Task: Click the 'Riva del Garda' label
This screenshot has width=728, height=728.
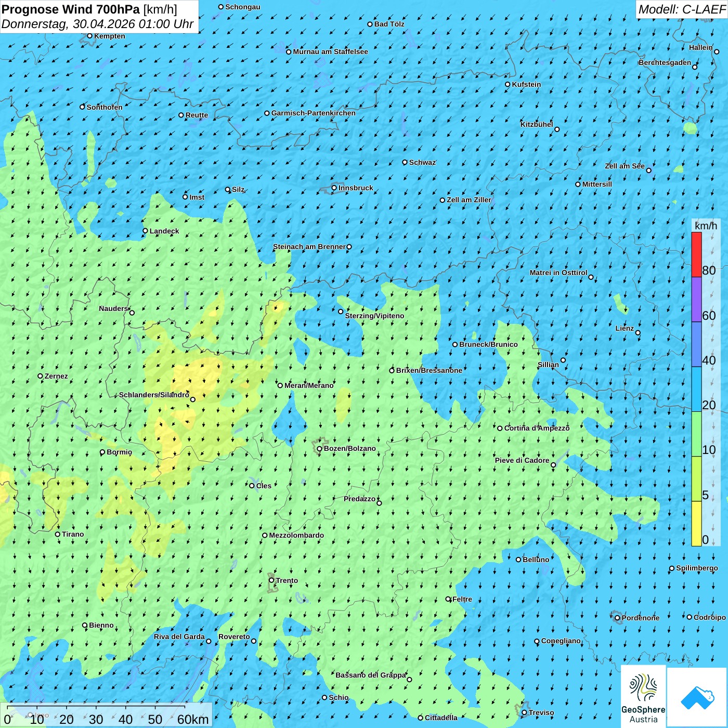Action: click(x=179, y=636)
